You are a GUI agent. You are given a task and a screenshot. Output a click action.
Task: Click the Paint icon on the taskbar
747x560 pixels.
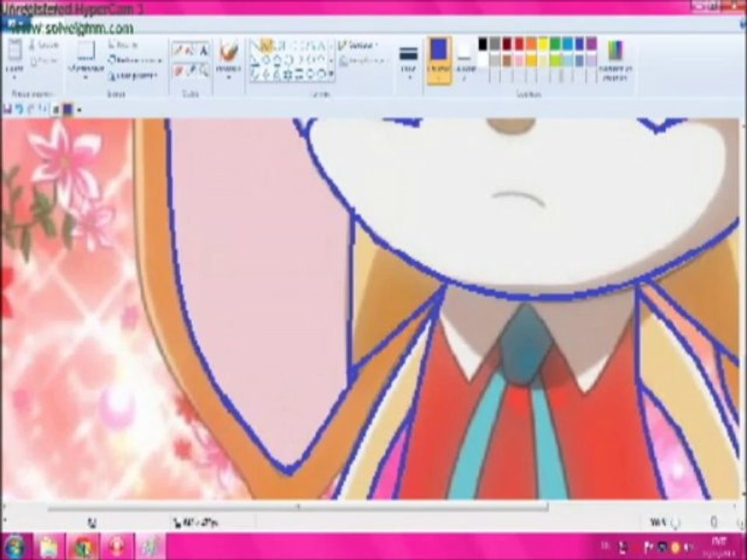coord(150,547)
